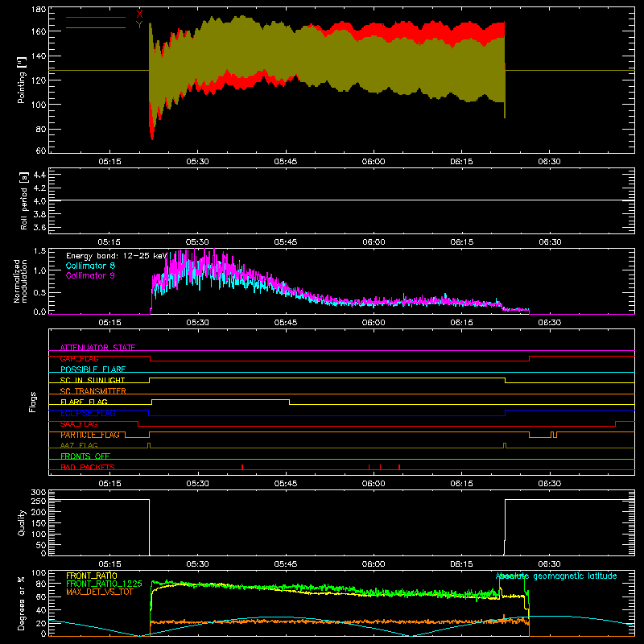Click the 'Energy band: 12-25 keV' text
644x644 pixels.
(117, 256)
